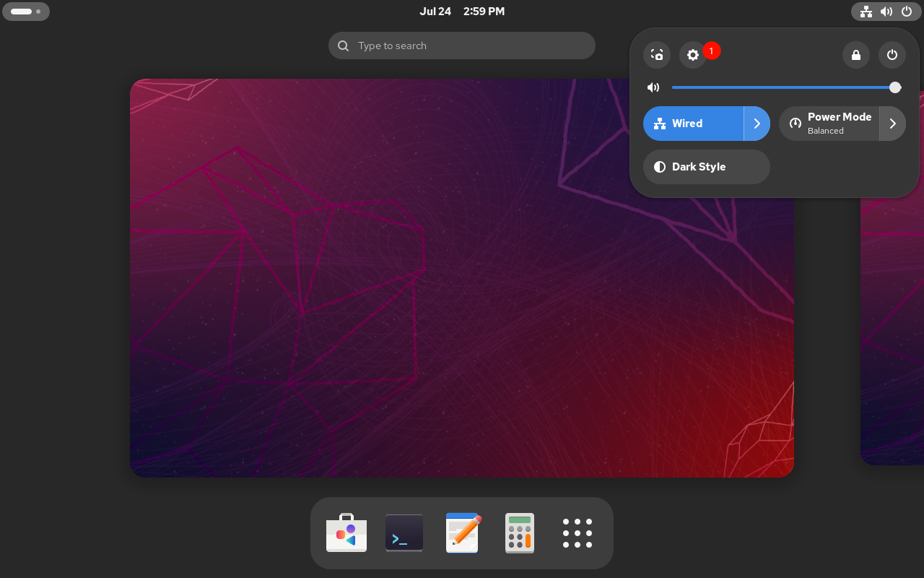Click the workspace indicator in top bar

click(26, 12)
